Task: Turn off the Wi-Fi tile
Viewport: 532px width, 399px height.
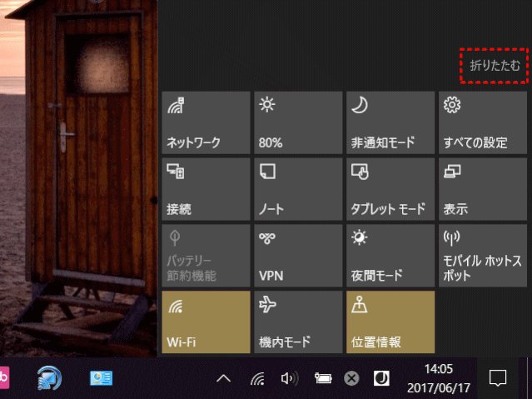Action: coord(206,322)
